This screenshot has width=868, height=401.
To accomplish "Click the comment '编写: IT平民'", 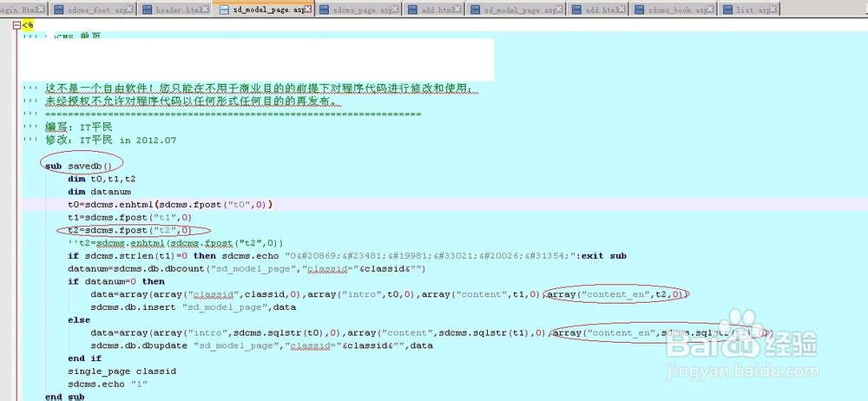I will (79, 128).
